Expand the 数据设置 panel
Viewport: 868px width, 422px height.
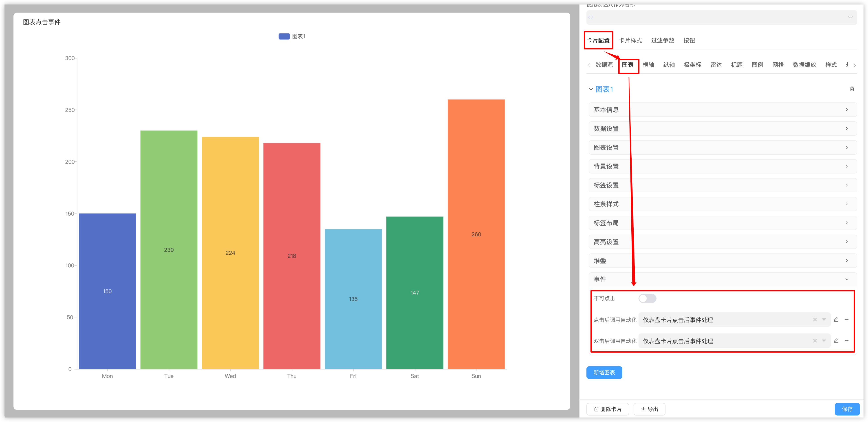pos(723,129)
